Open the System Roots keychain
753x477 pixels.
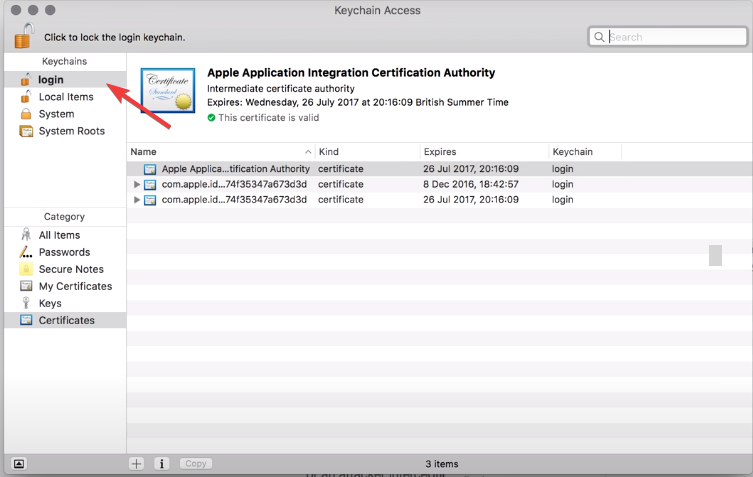point(71,131)
